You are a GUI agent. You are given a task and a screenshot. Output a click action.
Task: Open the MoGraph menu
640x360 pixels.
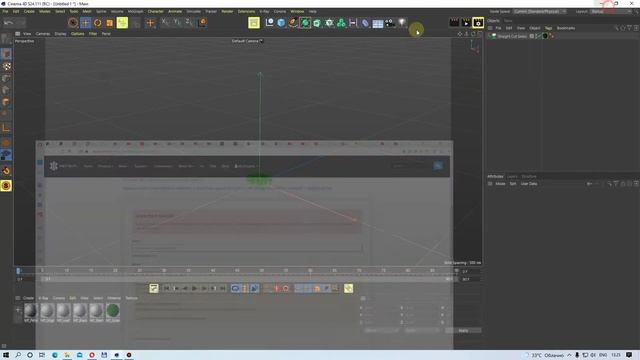tap(135, 11)
